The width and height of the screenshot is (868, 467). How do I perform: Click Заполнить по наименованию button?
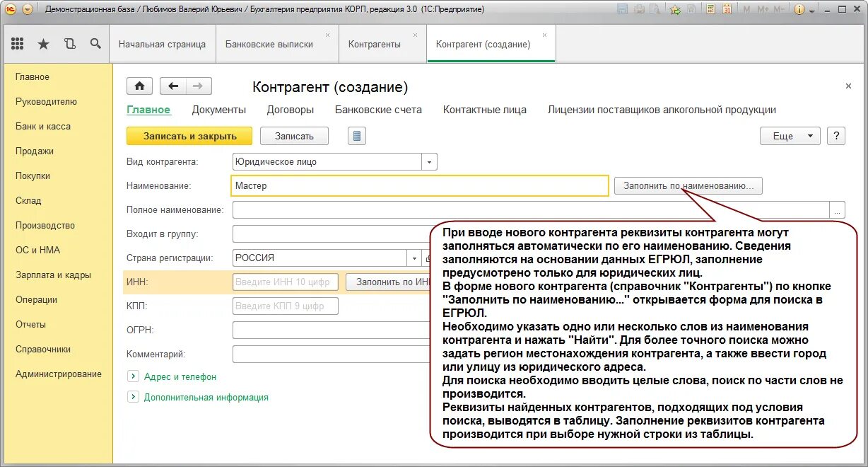coord(688,186)
